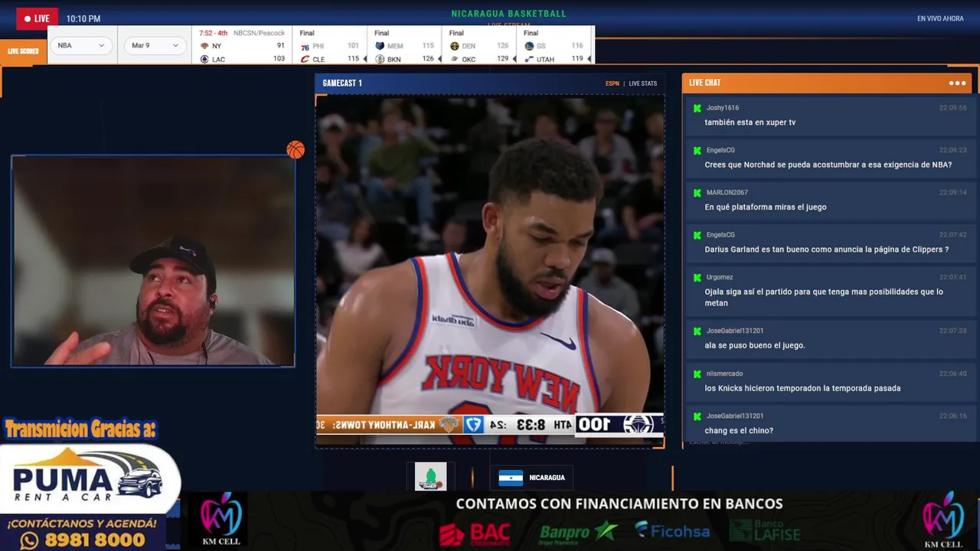This screenshot has width=980, height=551.
Task: Click the WhatsApp icon beside 8981 8000
Action: (29, 540)
